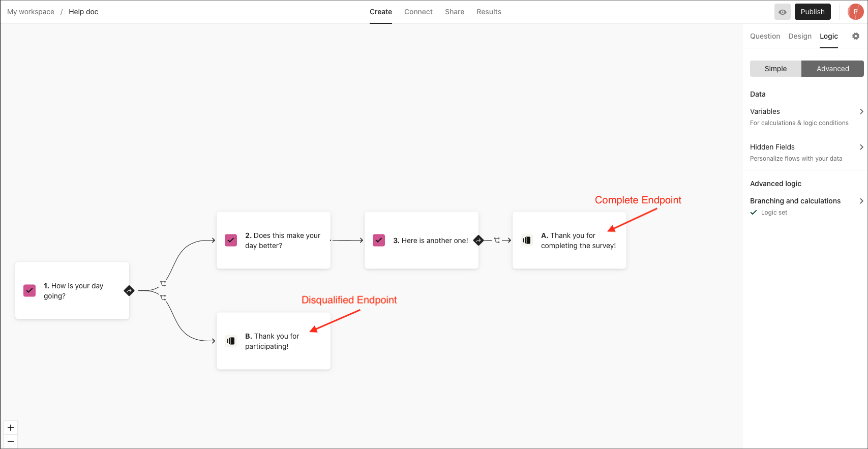Click the pink checkbox icon on question 3
The width and height of the screenshot is (868, 449).
(x=379, y=240)
